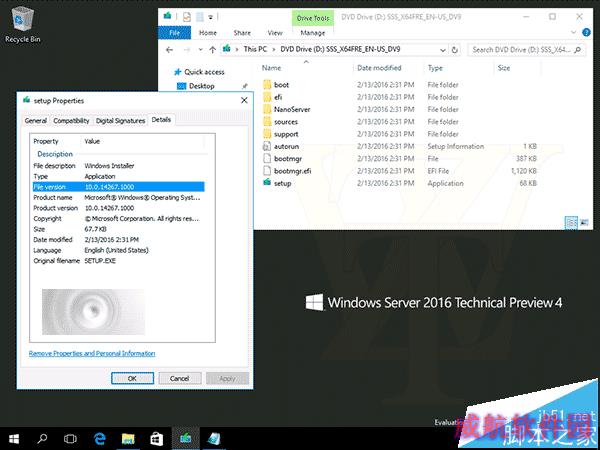Switch to the Compatibility tab

pyautogui.click(x=71, y=121)
